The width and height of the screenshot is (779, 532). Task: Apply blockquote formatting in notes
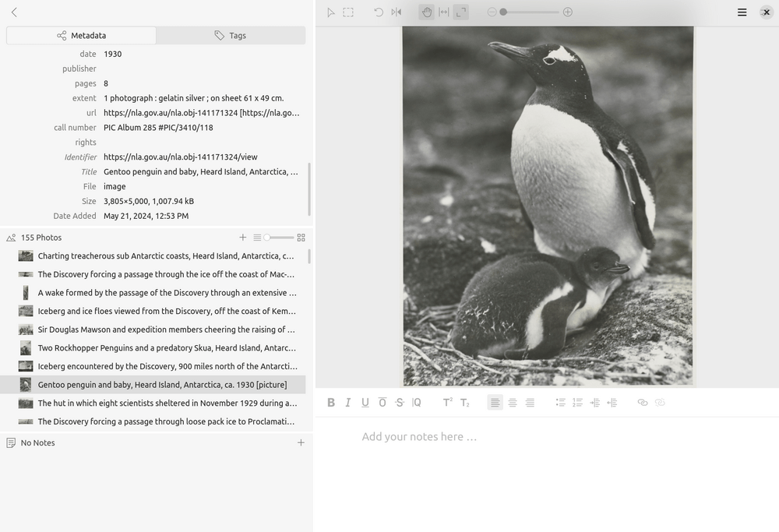click(x=416, y=403)
